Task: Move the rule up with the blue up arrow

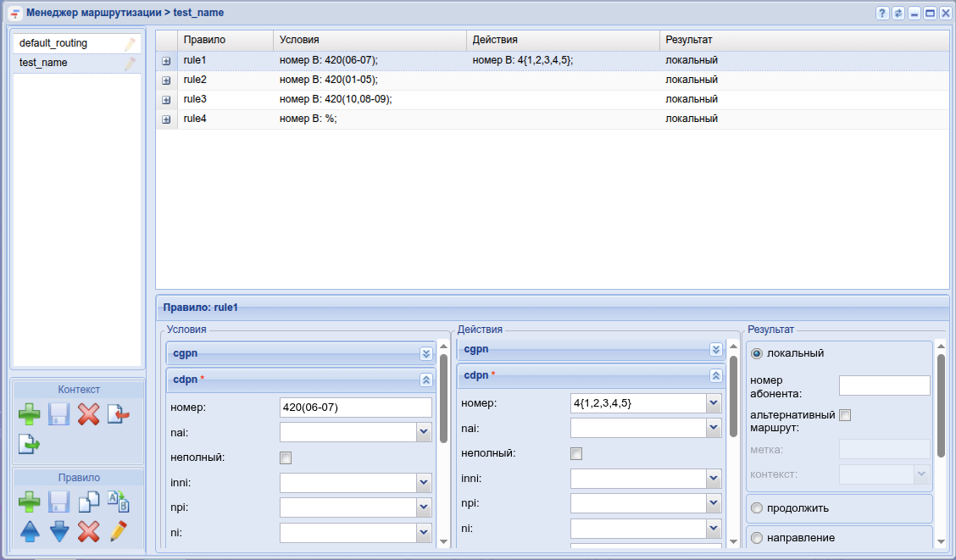Action: [x=30, y=532]
